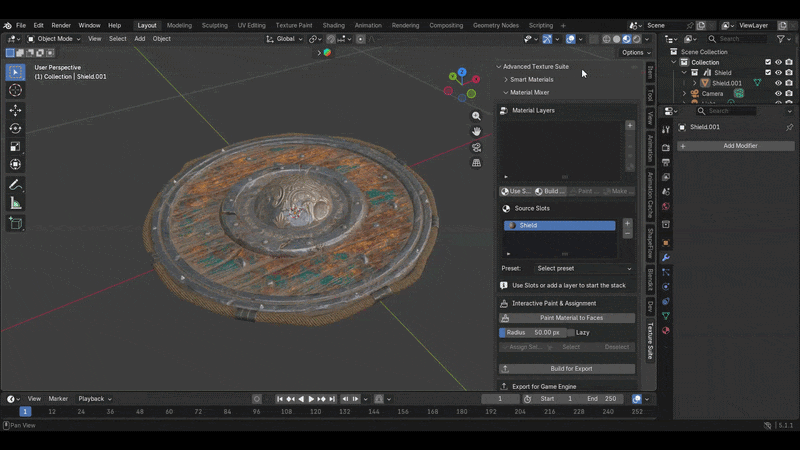Screen dimensions: 800x450
Task: Activate the Scale tool
Action: tap(15, 146)
